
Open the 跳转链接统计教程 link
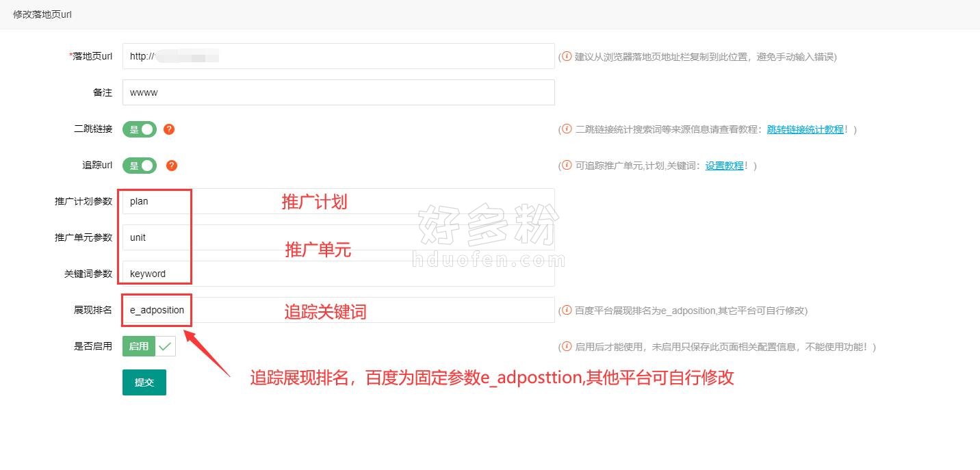805,129
